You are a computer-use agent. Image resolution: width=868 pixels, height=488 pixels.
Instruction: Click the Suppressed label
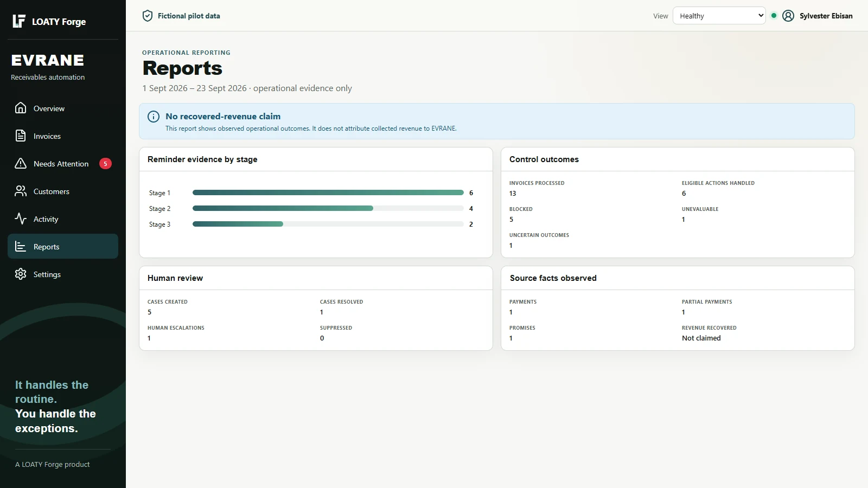coord(336,328)
